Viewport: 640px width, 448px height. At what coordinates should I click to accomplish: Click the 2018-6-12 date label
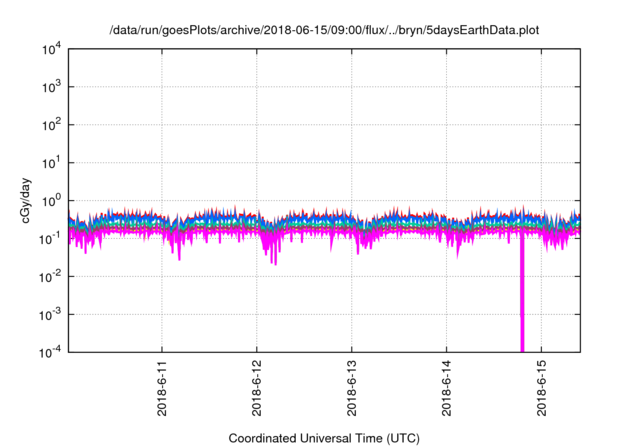point(257,388)
